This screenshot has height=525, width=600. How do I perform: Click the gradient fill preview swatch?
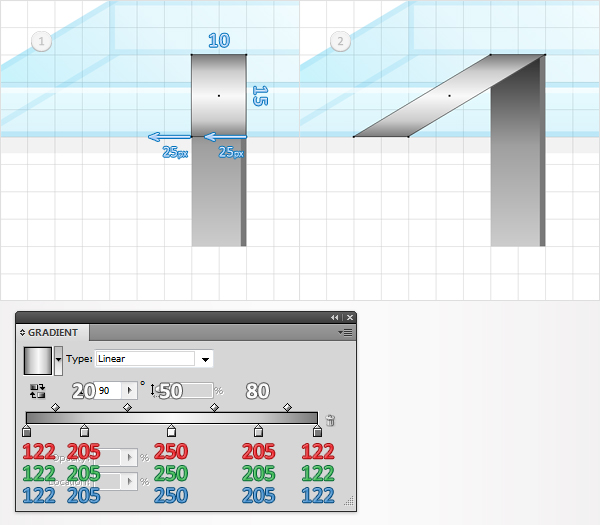click(x=38, y=360)
